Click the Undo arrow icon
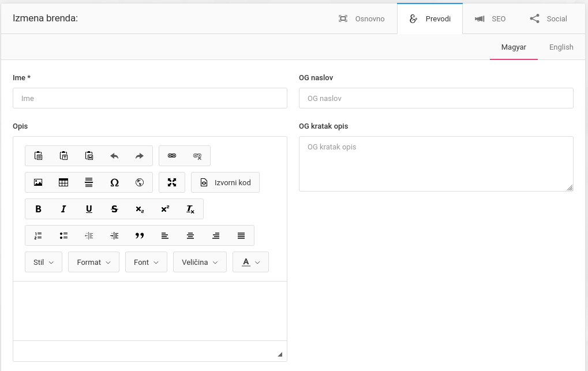Screen dimensions: 588x371 coord(114,156)
